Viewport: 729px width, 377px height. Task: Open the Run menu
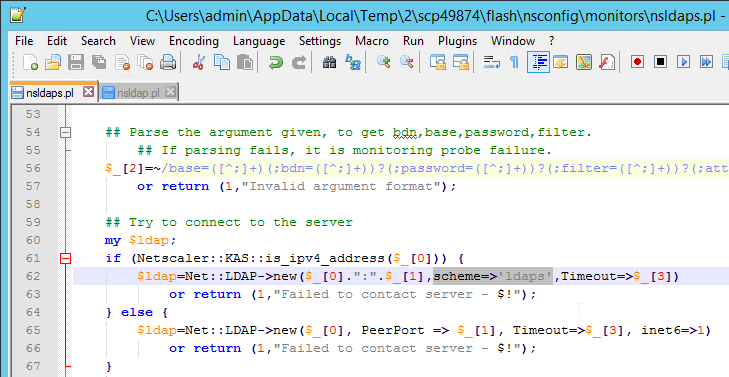click(413, 41)
